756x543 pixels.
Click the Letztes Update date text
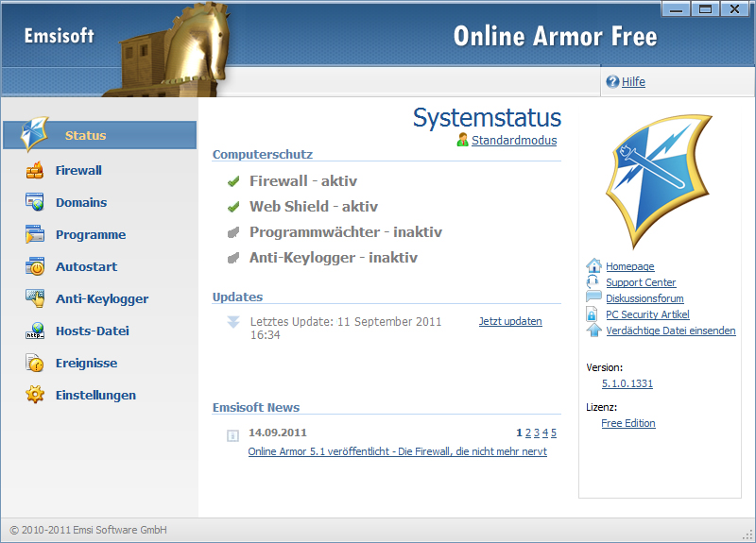(346, 328)
